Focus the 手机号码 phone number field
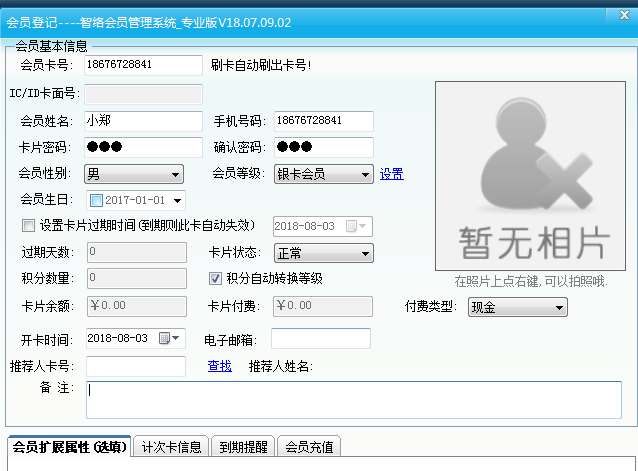 (x=322, y=121)
